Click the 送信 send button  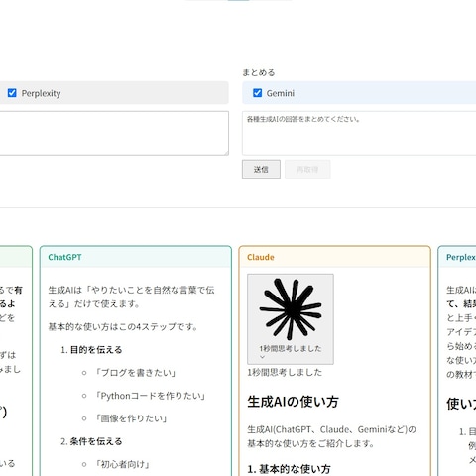(261, 170)
